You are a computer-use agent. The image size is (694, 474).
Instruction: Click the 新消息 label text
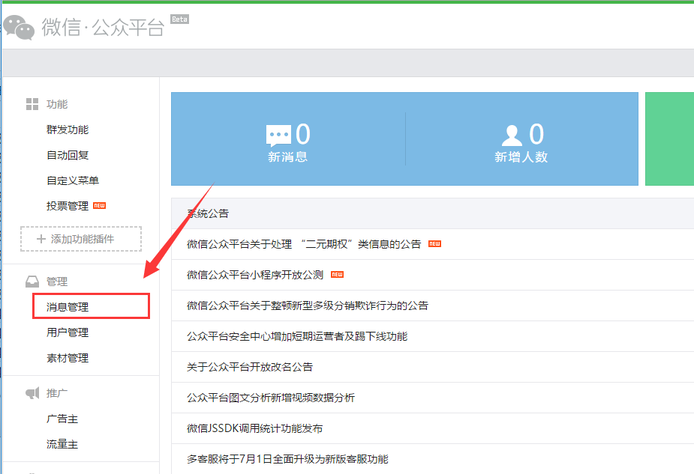point(288,157)
